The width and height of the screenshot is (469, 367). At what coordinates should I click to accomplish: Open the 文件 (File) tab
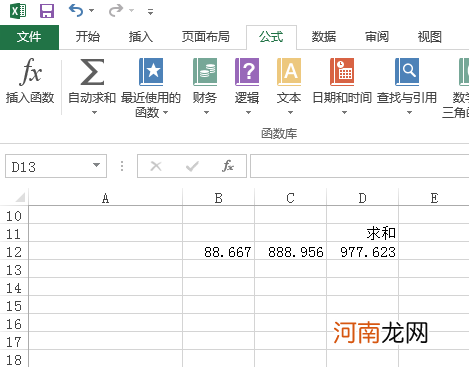(x=29, y=37)
